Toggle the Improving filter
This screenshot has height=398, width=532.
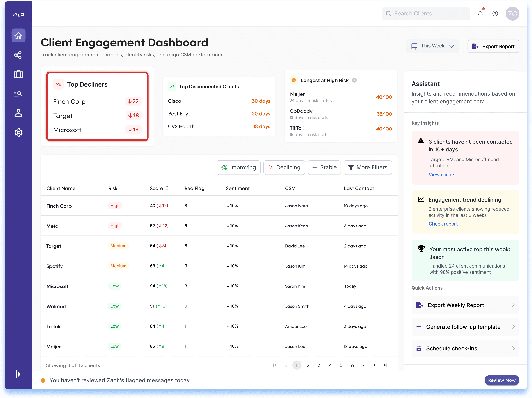[x=238, y=167]
